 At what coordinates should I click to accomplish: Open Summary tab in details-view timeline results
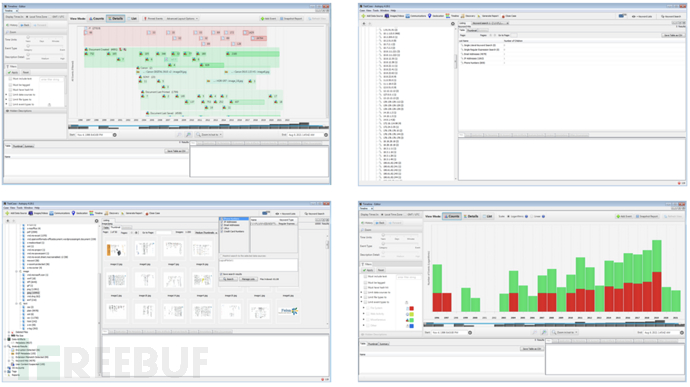point(29,146)
